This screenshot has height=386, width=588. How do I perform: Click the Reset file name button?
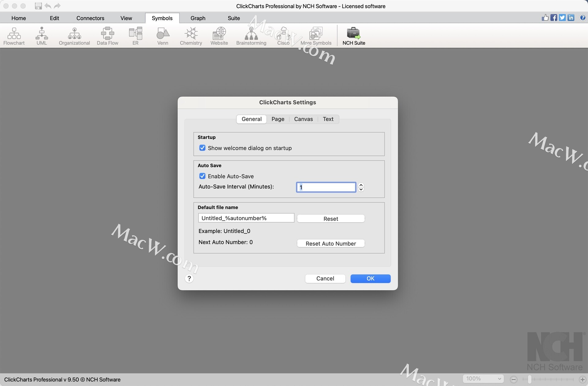point(331,219)
